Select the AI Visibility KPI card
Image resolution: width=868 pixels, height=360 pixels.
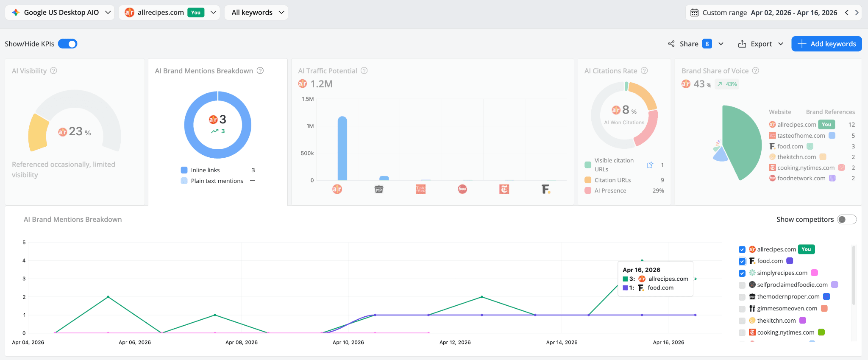75,132
